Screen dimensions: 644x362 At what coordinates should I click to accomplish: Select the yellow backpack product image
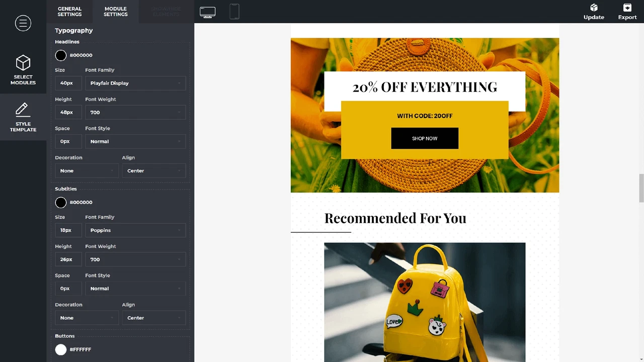(425, 302)
